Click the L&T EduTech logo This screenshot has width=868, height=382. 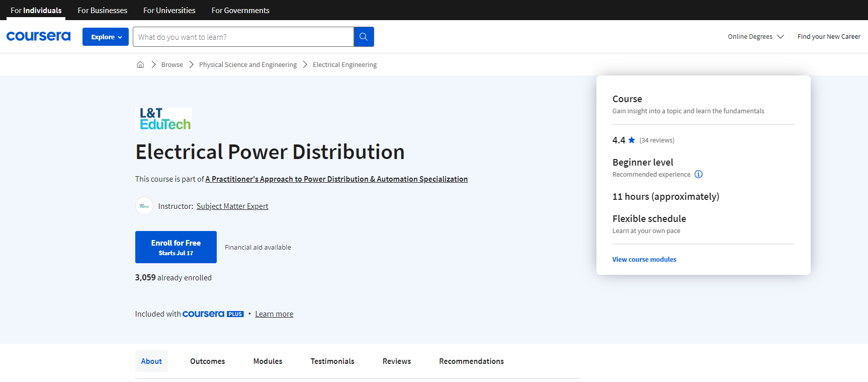tap(164, 119)
